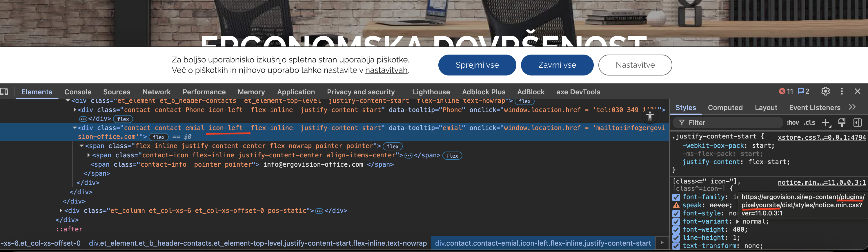The height and width of the screenshot is (252, 868).
Task: Open the Event Listeners tab
Action: tap(815, 108)
